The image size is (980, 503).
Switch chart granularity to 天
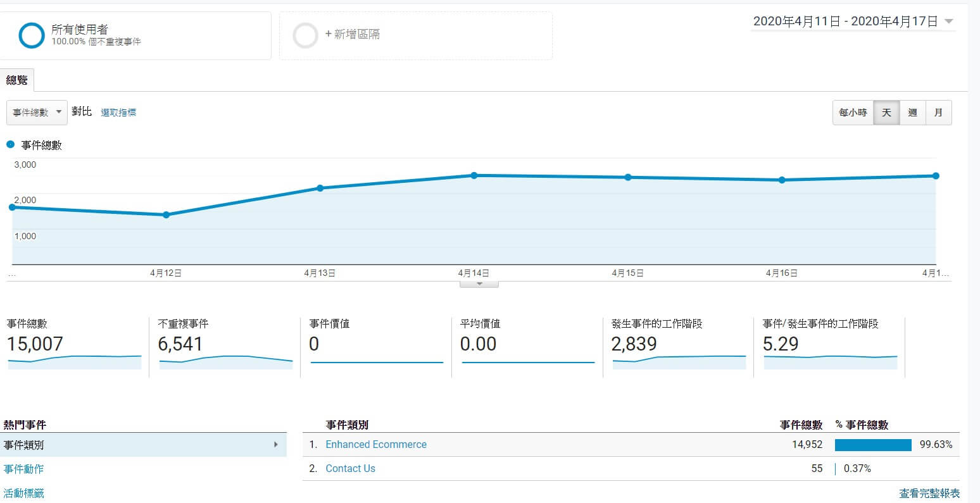886,113
